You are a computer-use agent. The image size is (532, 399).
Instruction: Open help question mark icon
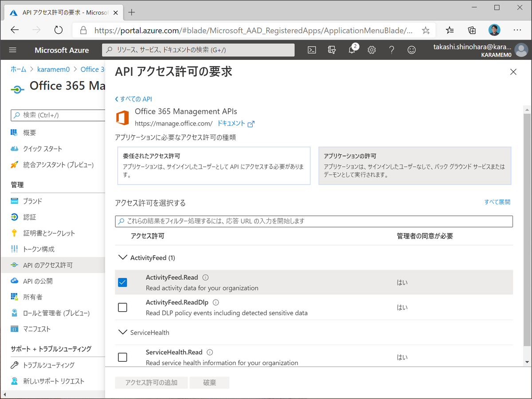[x=392, y=50]
